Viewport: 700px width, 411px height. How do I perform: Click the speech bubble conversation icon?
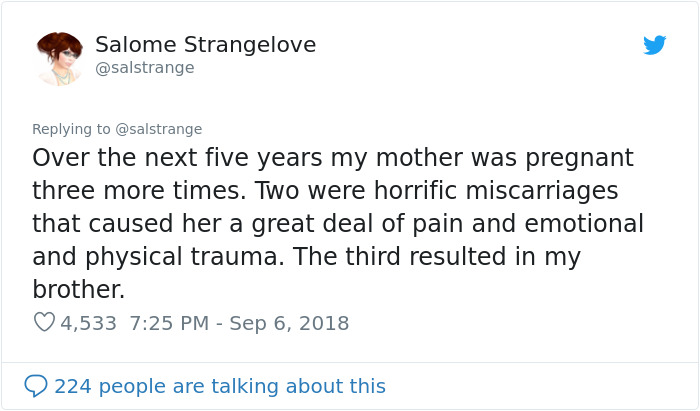pyautogui.click(x=36, y=386)
